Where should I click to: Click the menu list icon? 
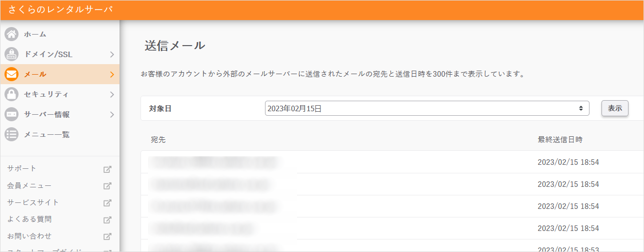tap(11, 134)
